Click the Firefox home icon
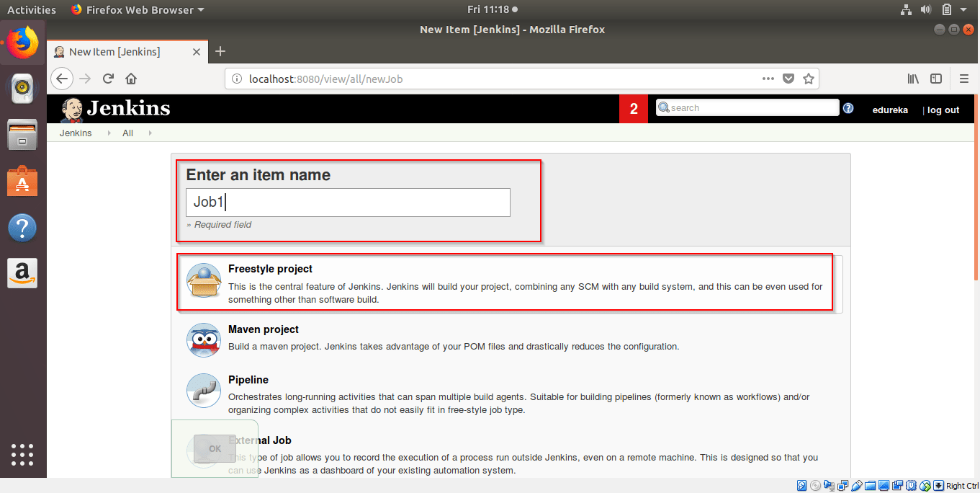Screen dimensions: 980x493 [x=130, y=79]
